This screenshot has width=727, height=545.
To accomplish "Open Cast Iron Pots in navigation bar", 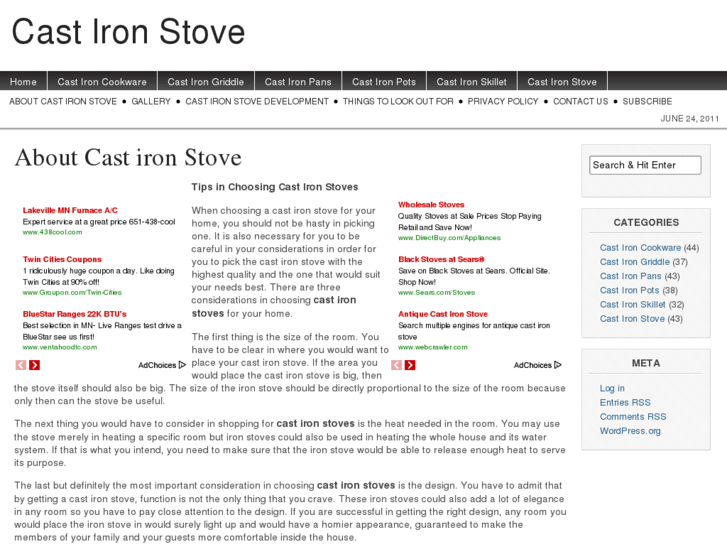I will [x=384, y=82].
